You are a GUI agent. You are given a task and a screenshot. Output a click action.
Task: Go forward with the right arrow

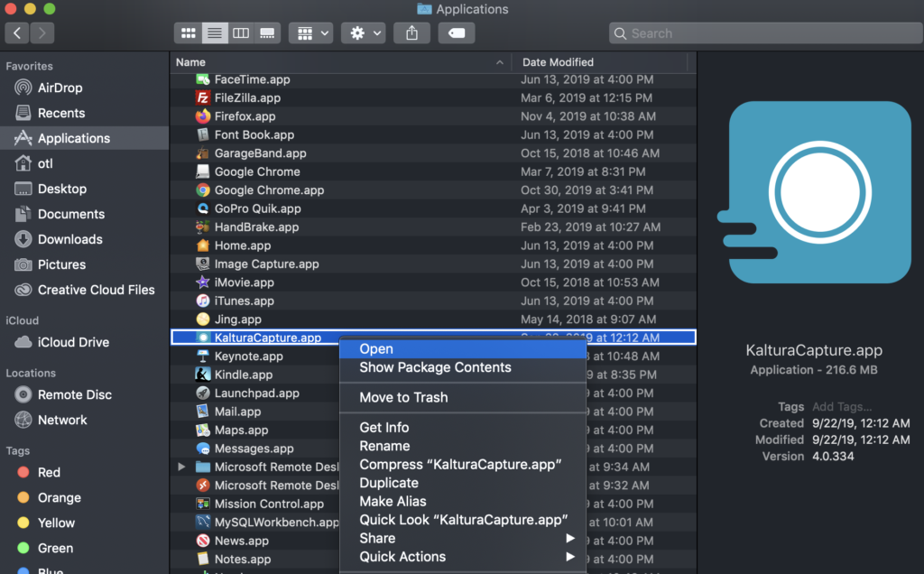[x=42, y=33]
